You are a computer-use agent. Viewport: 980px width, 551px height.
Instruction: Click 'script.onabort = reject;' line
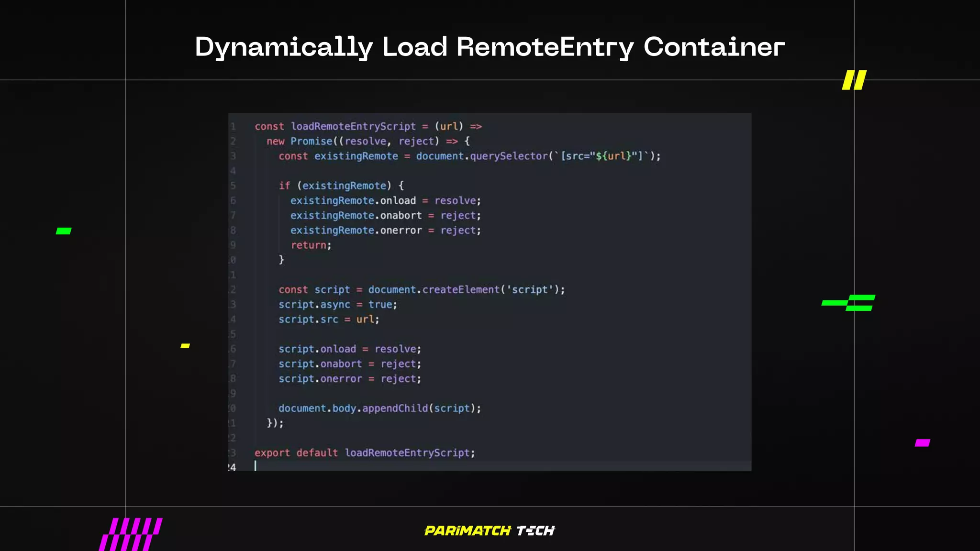(x=350, y=364)
